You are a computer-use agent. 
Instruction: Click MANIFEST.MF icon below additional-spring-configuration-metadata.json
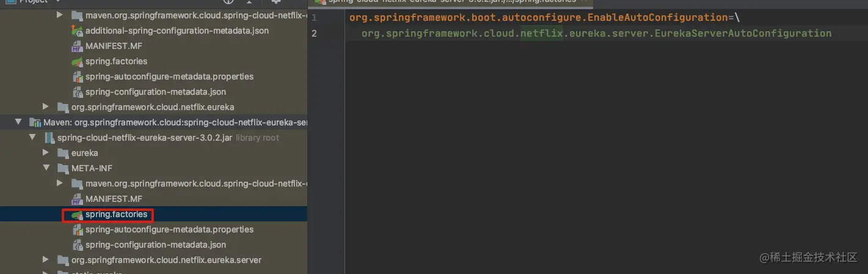coord(77,46)
